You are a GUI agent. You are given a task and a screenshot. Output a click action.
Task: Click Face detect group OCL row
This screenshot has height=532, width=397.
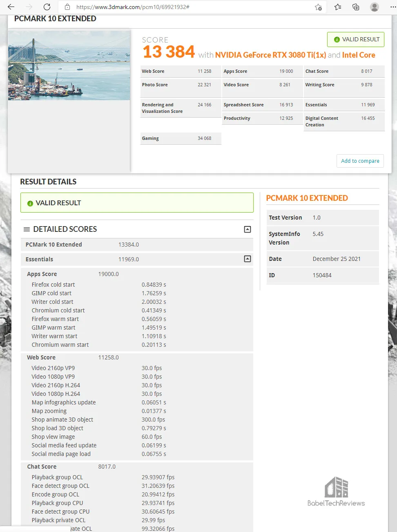coord(137,486)
